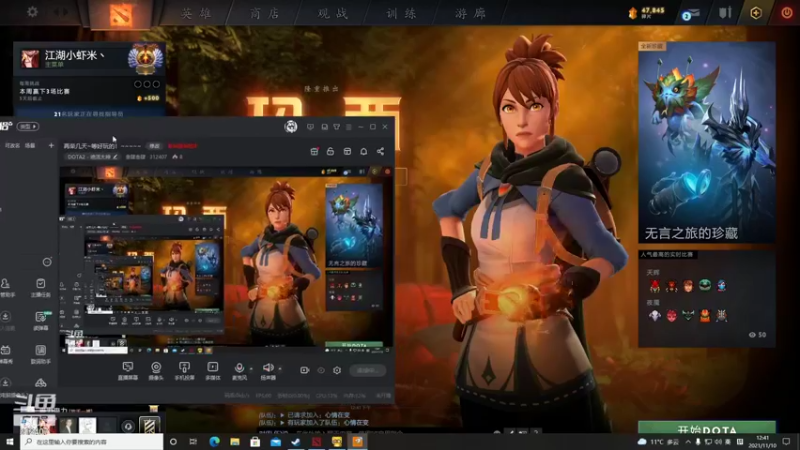Image resolution: width=800 pixels, height=450 pixels.
Task: Toggle the lock icon in stream toolbar
Action: pos(331,152)
